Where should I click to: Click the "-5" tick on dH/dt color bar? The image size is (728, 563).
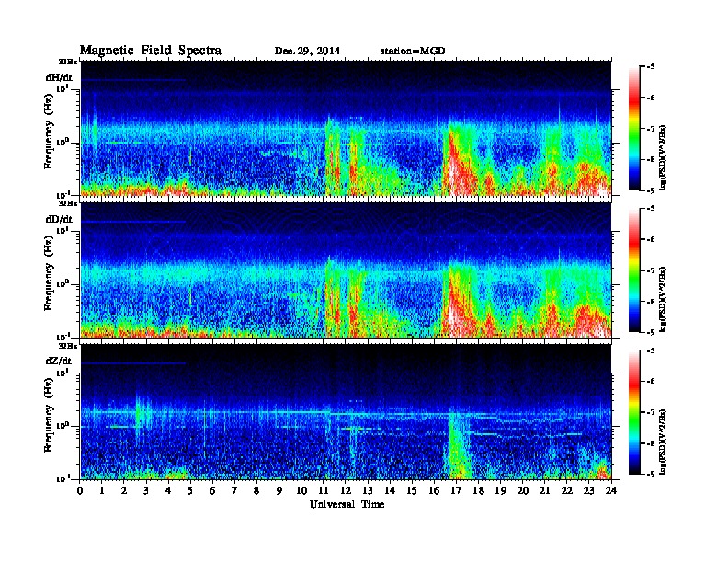(651, 67)
